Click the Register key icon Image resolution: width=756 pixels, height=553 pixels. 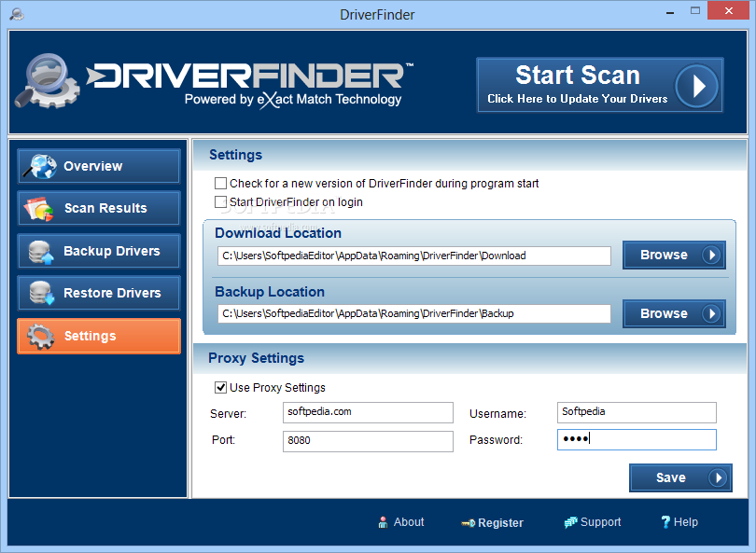pos(469,523)
